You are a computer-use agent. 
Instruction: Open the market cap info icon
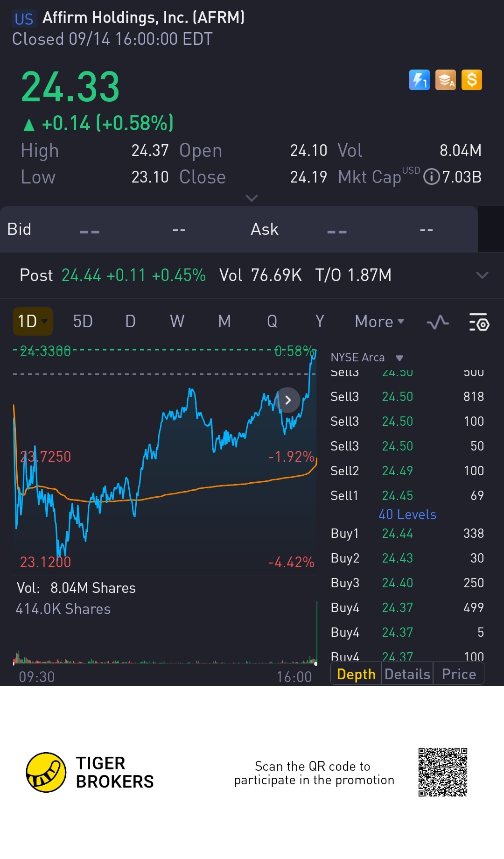pyautogui.click(x=432, y=177)
